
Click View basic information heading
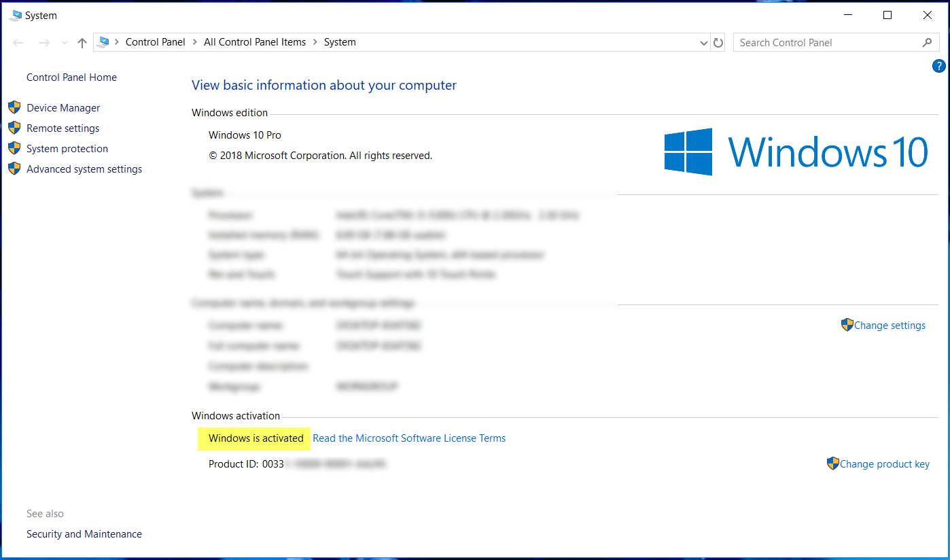pos(324,85)
